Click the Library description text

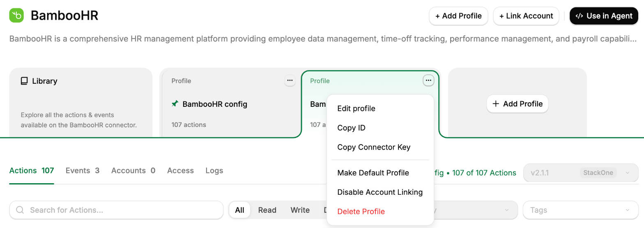tap(78, 120)
